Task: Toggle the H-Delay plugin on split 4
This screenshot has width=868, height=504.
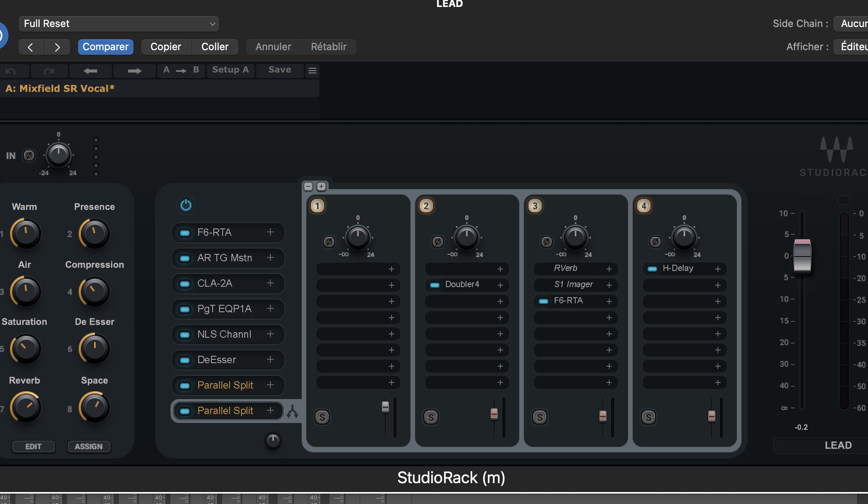Action: click(x=652, y=268)
